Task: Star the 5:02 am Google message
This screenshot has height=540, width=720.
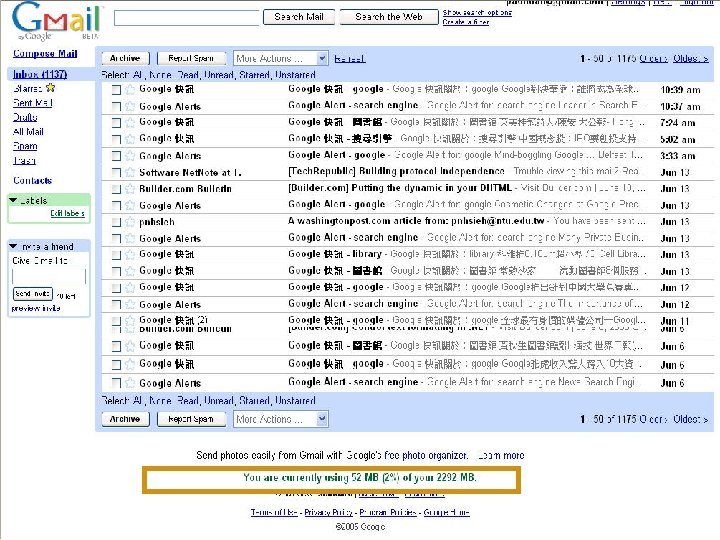Action: 130,139
